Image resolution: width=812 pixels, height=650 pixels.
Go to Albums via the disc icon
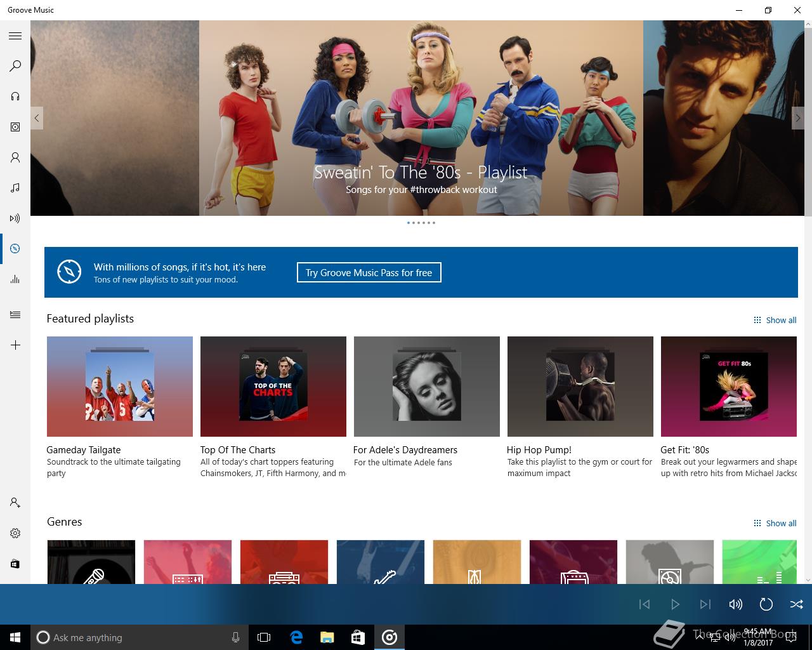click(x=15, y=127)
